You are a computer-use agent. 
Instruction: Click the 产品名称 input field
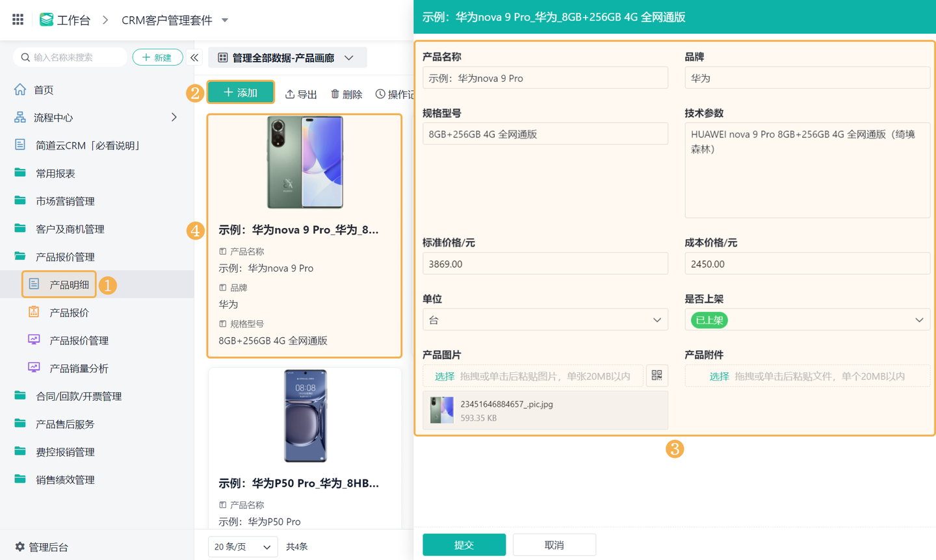[545, 78]
